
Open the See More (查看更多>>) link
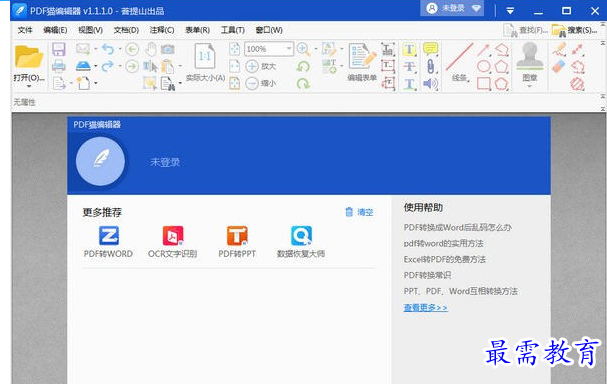pos(425,307)
